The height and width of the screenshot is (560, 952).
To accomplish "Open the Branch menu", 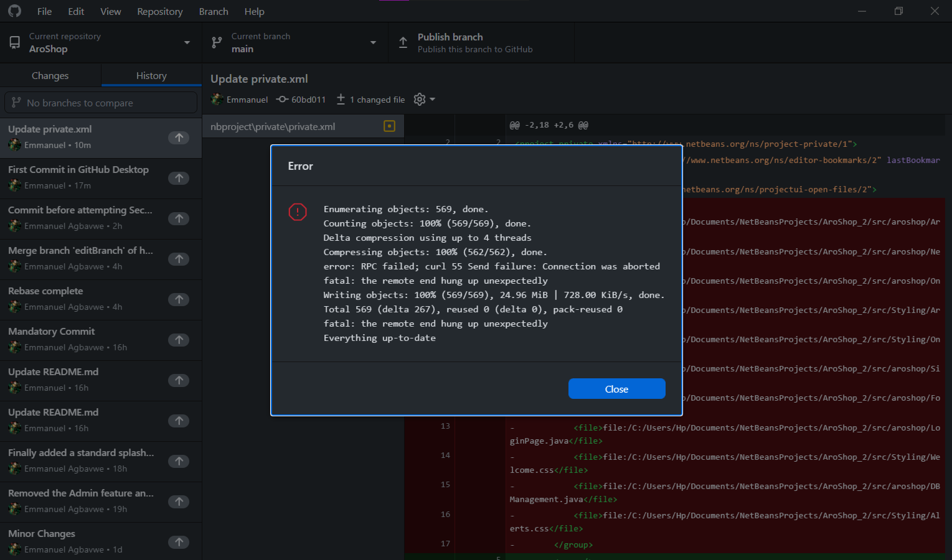I will pyautogui.click(x=214, y=11).
